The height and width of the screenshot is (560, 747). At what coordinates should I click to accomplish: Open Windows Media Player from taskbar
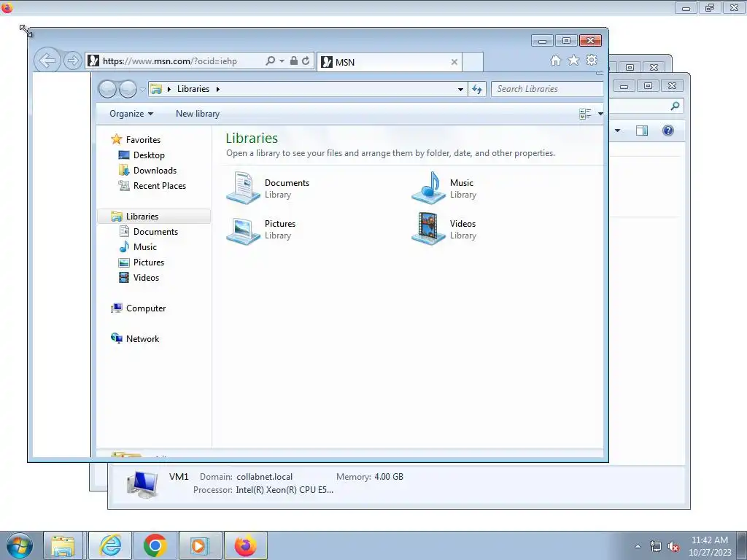199,545
